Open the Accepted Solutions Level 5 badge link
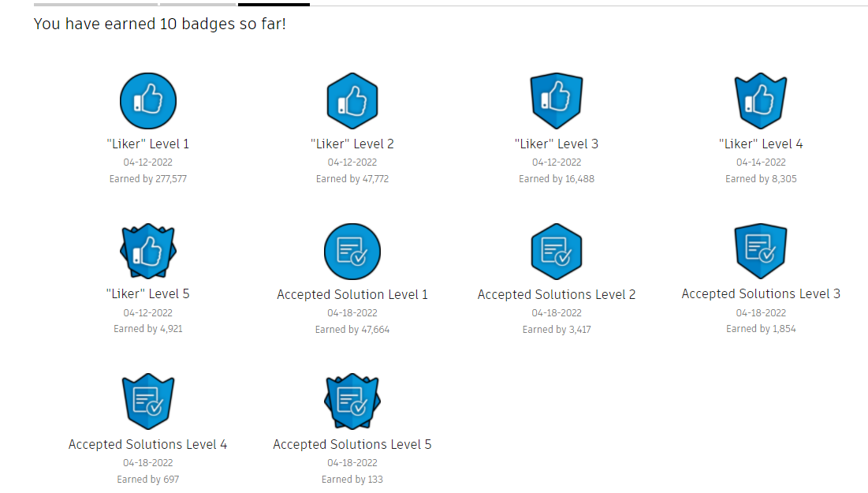This screenshot has width=868, height=493. click(352, 444)
